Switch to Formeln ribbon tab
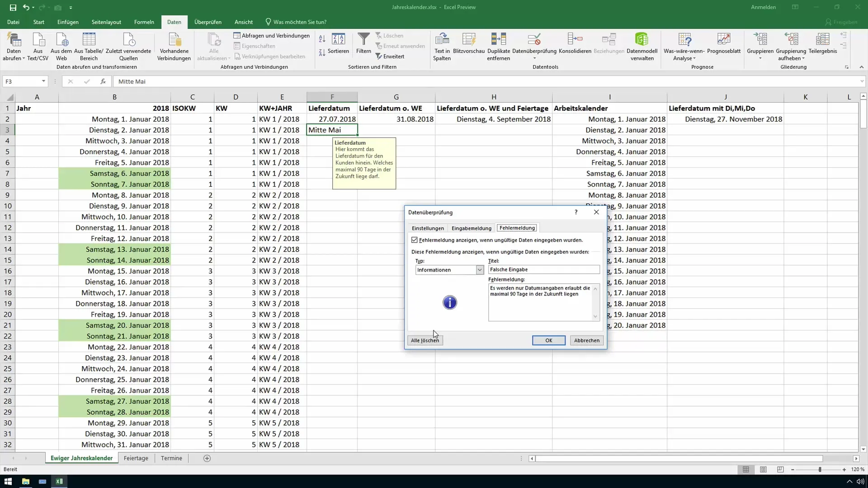The width and height of the screenshot is (868, 488). point(144,22)
